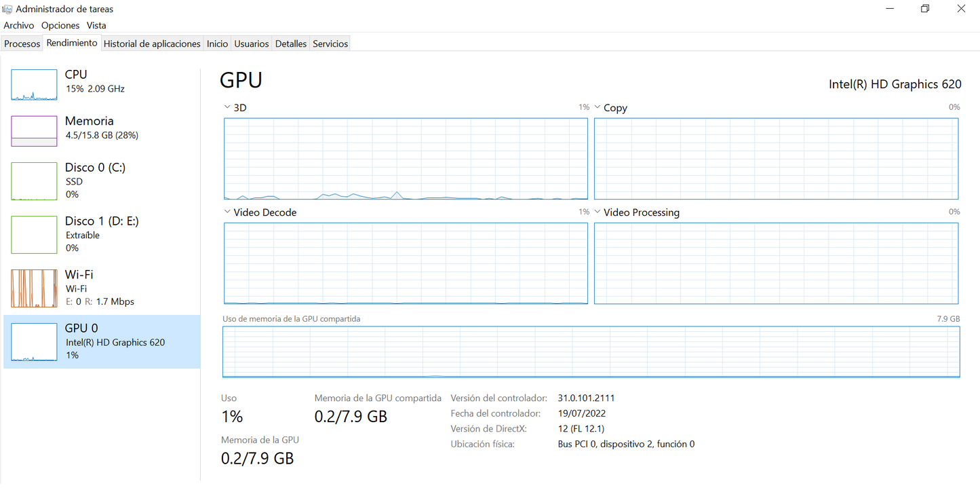Open the Archivo menu
980x488 pixels.
pos(18,25)
